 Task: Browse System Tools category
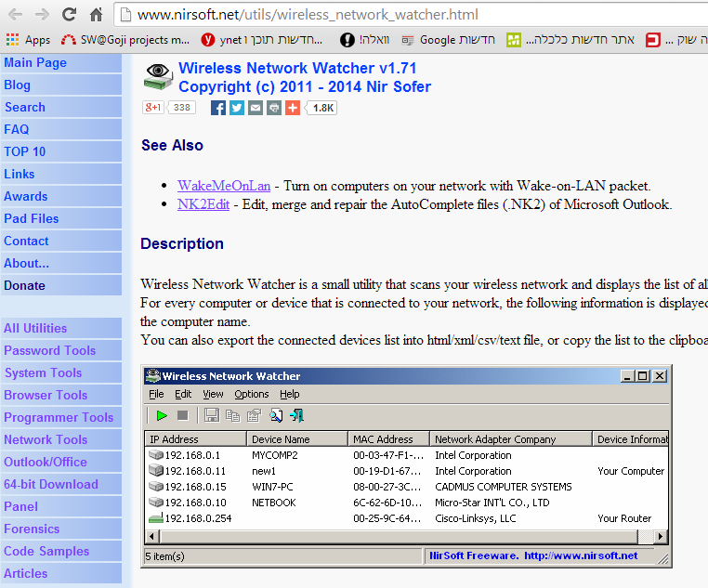coord(61,372)
